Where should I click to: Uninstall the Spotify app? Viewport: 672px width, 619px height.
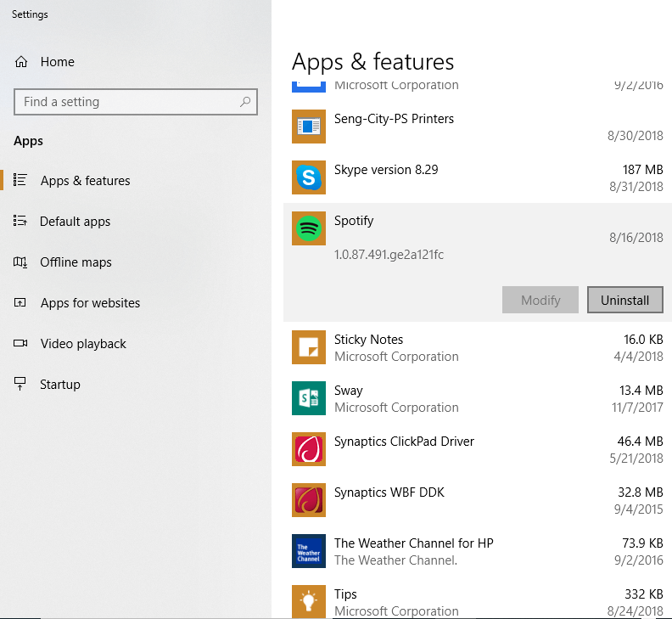[624, 300]
